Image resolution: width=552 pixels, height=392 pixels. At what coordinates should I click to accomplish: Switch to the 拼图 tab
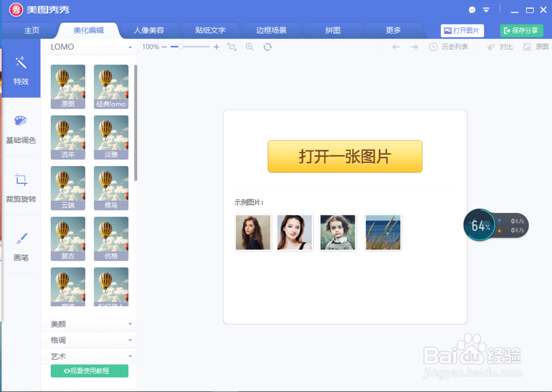[x=332, y=30]
